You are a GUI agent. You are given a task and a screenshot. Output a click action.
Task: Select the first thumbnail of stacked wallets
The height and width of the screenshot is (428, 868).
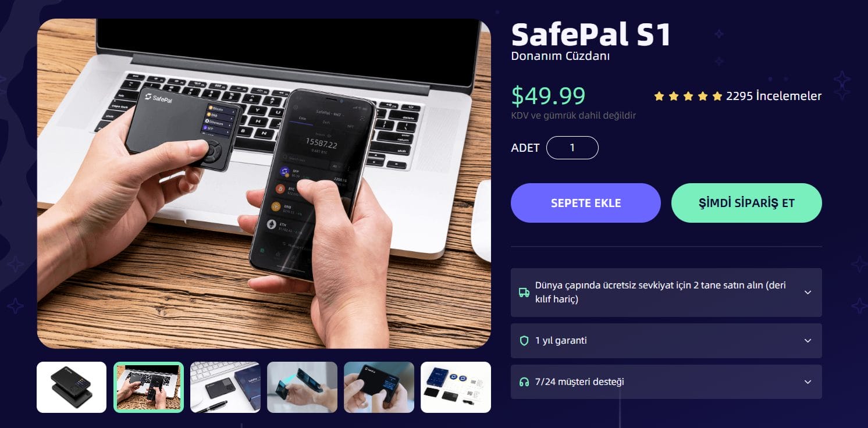[x=72, y=387]
